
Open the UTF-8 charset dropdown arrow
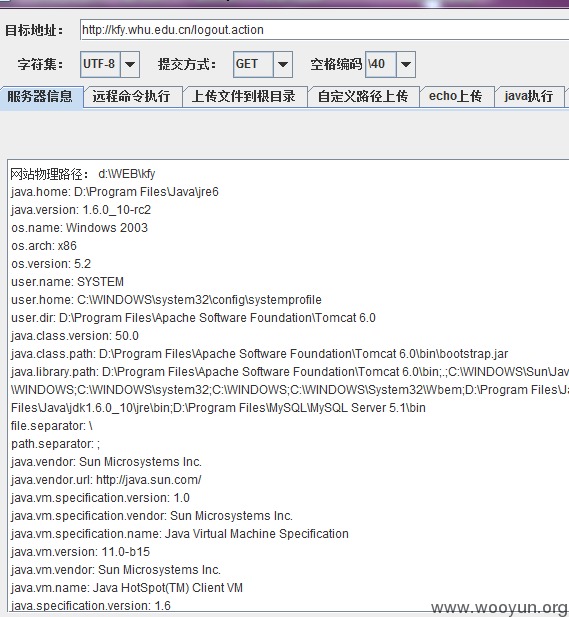click(130, 64)
